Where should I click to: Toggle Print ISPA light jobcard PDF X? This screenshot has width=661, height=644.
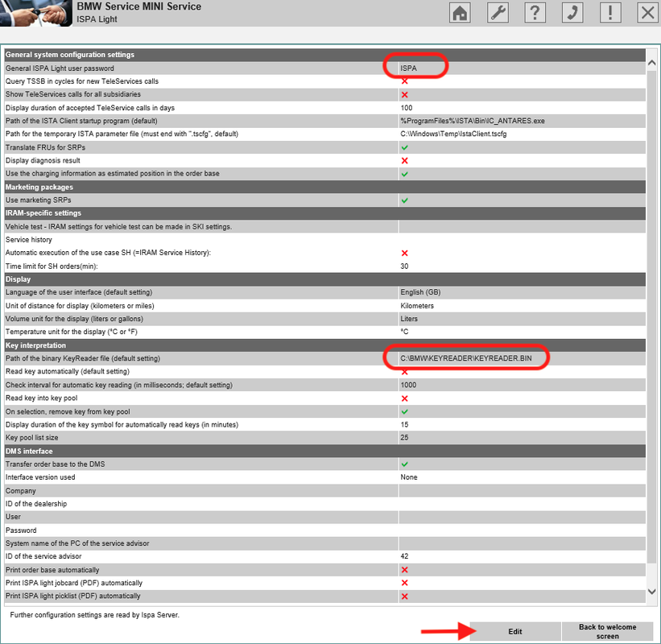tap(404, 583)
